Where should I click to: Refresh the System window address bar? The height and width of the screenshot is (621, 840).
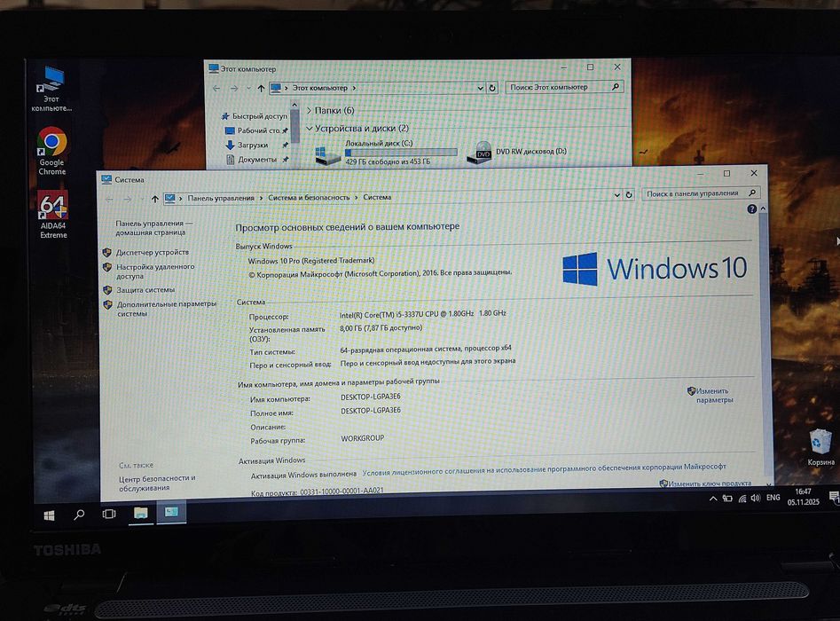click(629, 195)
